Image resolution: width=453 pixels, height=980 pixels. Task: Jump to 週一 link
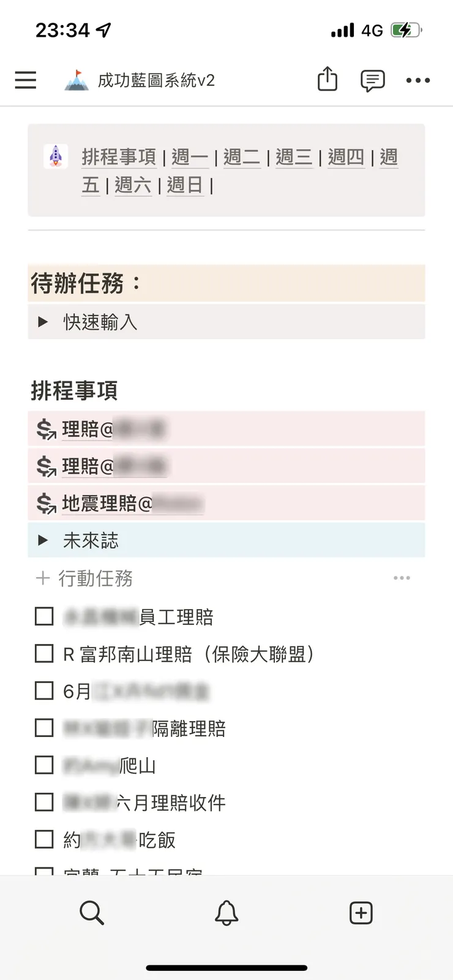pos(190,157)
